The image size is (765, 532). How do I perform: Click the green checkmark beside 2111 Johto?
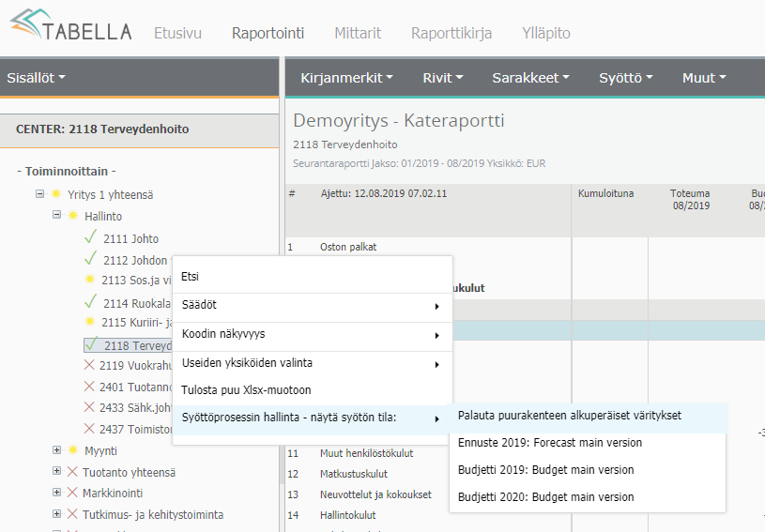[x=91, y=238]
